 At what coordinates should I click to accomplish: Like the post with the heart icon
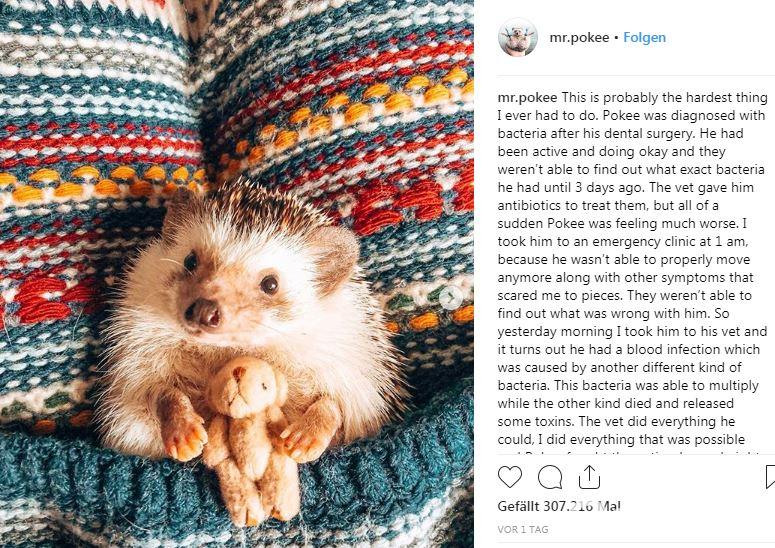(x=510, y=477)
